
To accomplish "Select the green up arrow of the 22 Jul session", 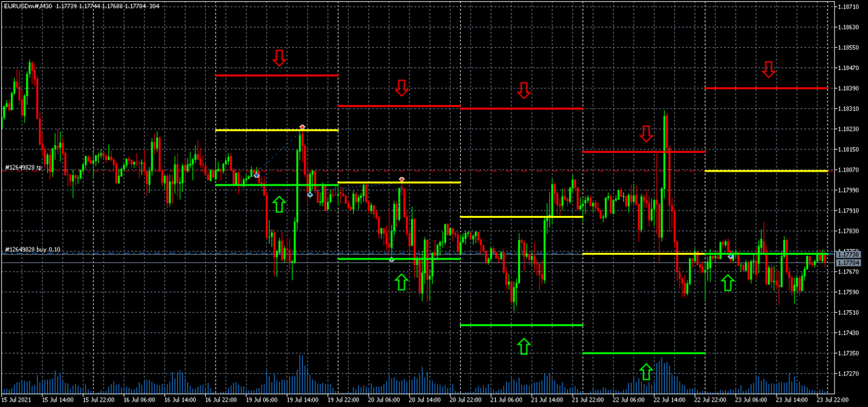I will [x=647, y=371].
